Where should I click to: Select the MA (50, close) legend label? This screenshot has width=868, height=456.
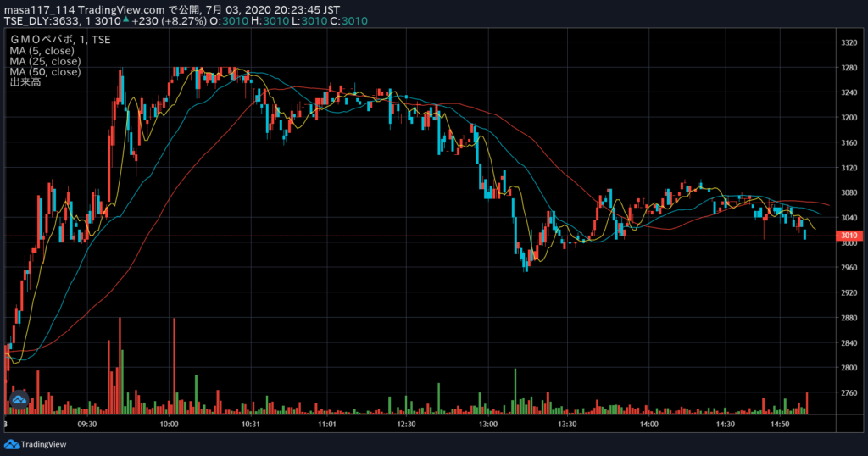46,71
